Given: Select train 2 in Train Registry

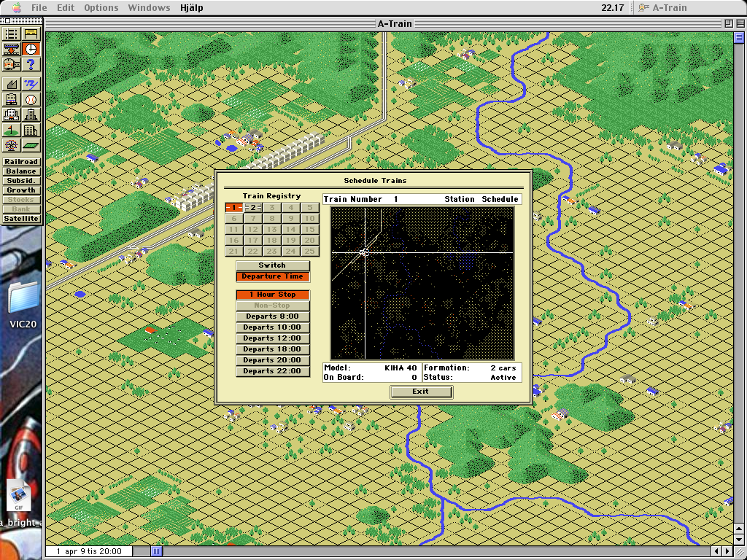Looking at the screenshot, I should point(252,208).
